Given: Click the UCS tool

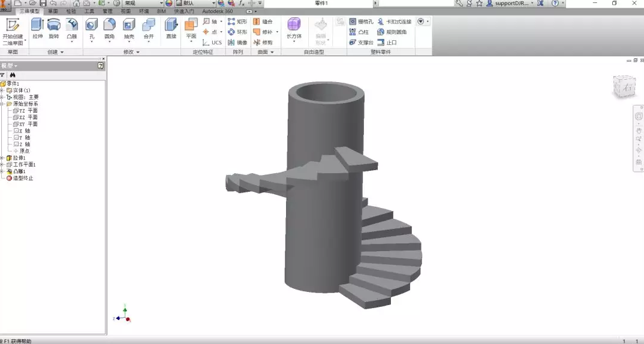Looking at the screenshot, I should click(212, 43).
